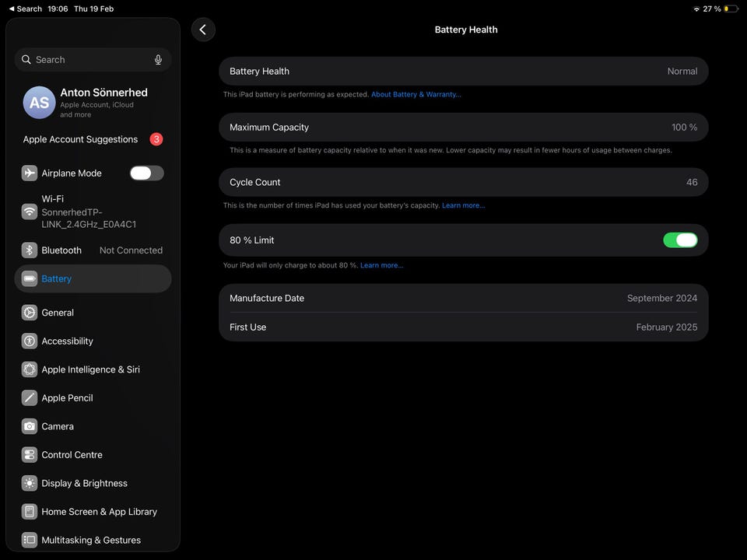The height and width of the screenshot is (560, 747).
Task: Open General settings gear icon
Action: coord(30,313)
